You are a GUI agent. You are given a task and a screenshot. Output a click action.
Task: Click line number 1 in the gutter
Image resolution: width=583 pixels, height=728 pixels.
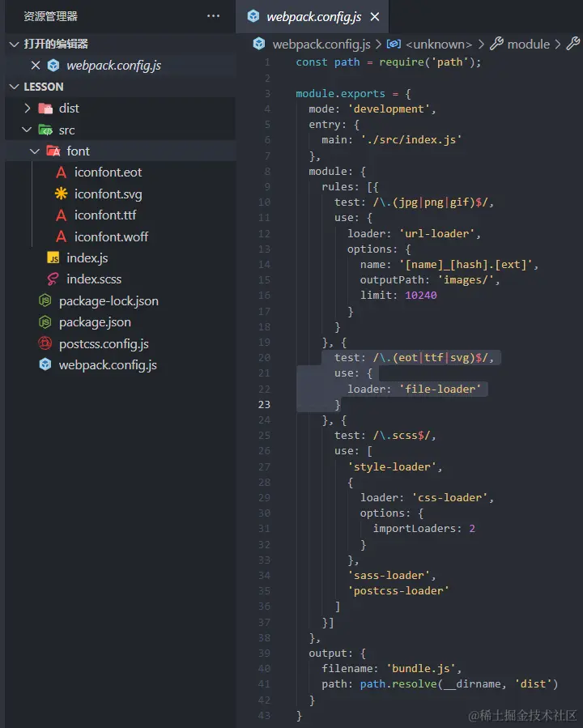[267, 62]
